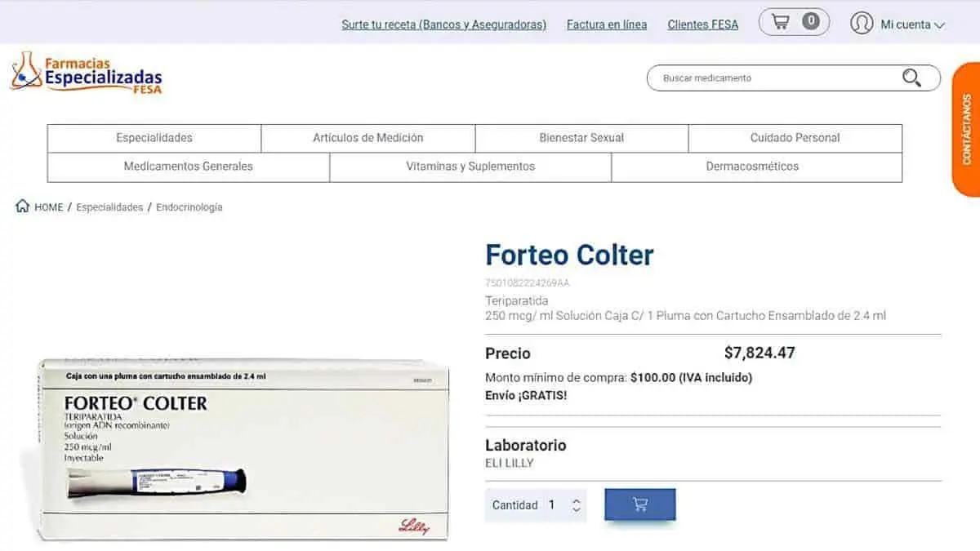The width and height of the screenshot is (980, 551).
Task: Click the user account avatar icon
Action: [862, 23]
